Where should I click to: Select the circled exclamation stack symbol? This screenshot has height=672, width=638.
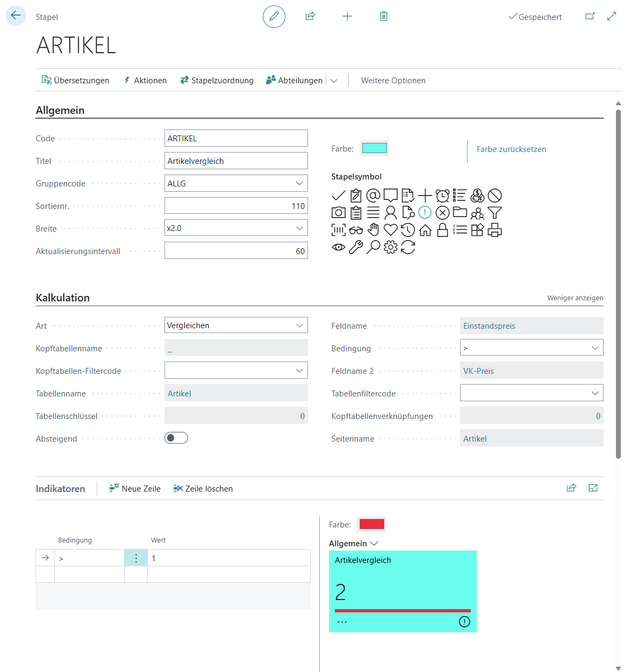point(425,213)
